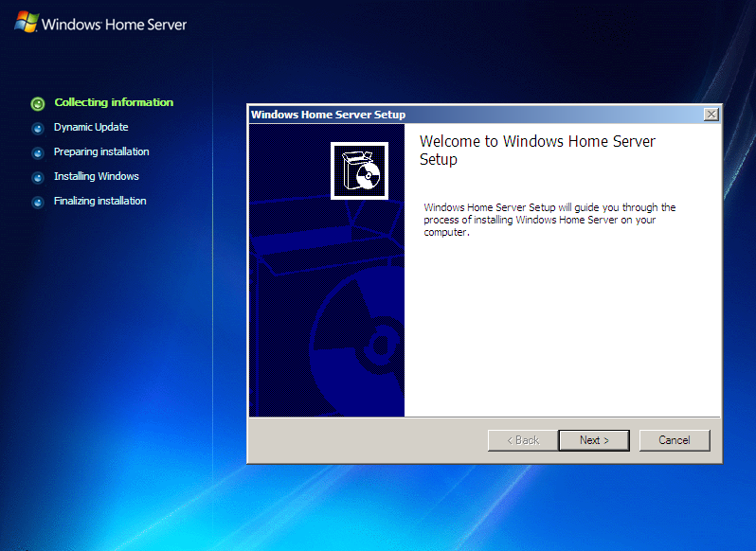Image resolution: width=756 pixels, height=551 pixels.
Task: Click the Dynamic Update step bullet icon
Action: coord(38,129)
